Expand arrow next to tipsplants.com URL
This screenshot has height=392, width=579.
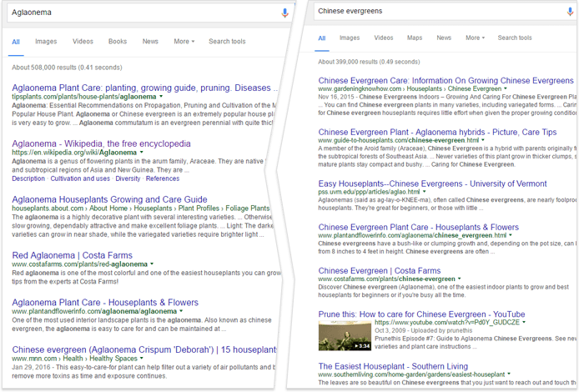click(x=161, y=97)
